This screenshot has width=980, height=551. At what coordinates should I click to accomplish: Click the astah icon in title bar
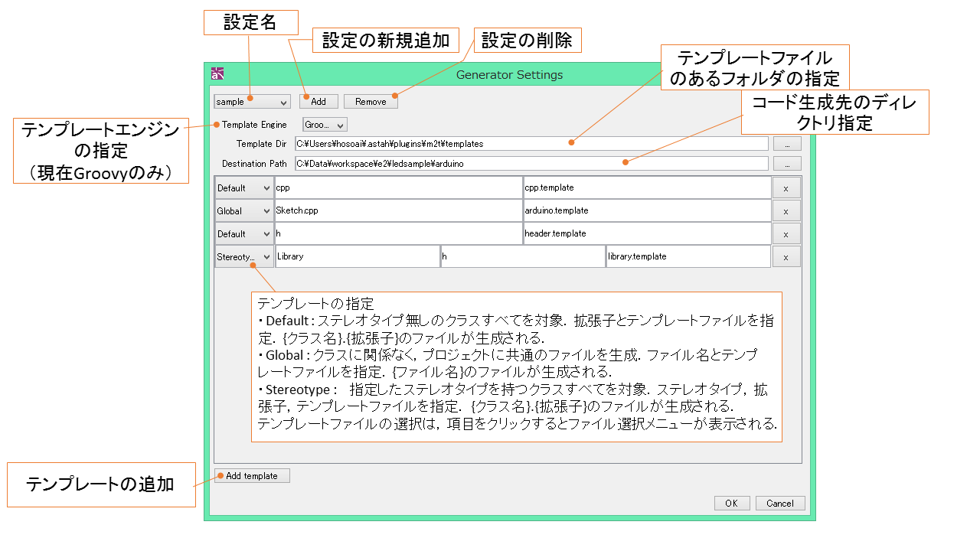point(217,74)
